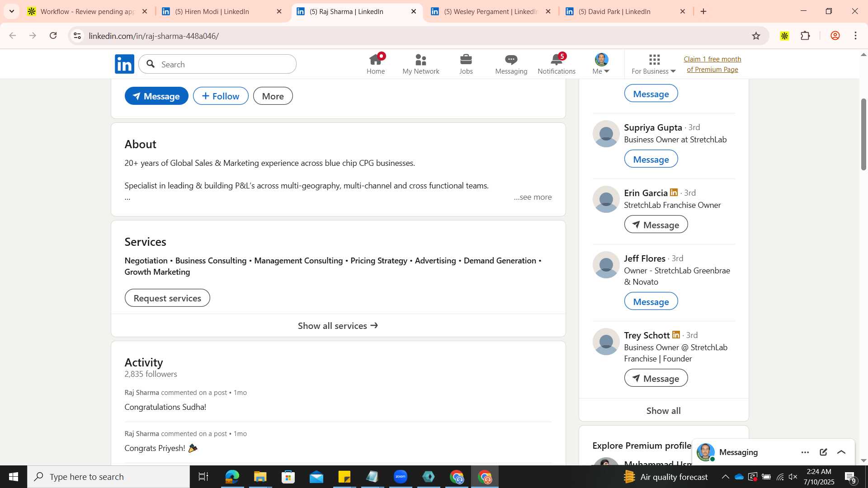868x488 pixels.
Task: Show all similar profiles
Action: click(664, 411)
